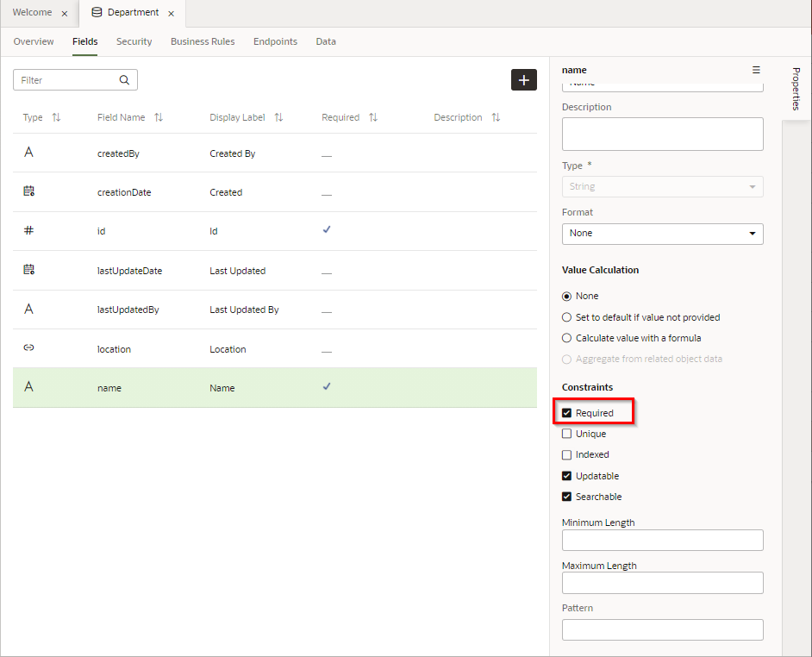Screen dimensions: 812x657
Task: Sort by Description column arrows
Action: tap(496, 117)
